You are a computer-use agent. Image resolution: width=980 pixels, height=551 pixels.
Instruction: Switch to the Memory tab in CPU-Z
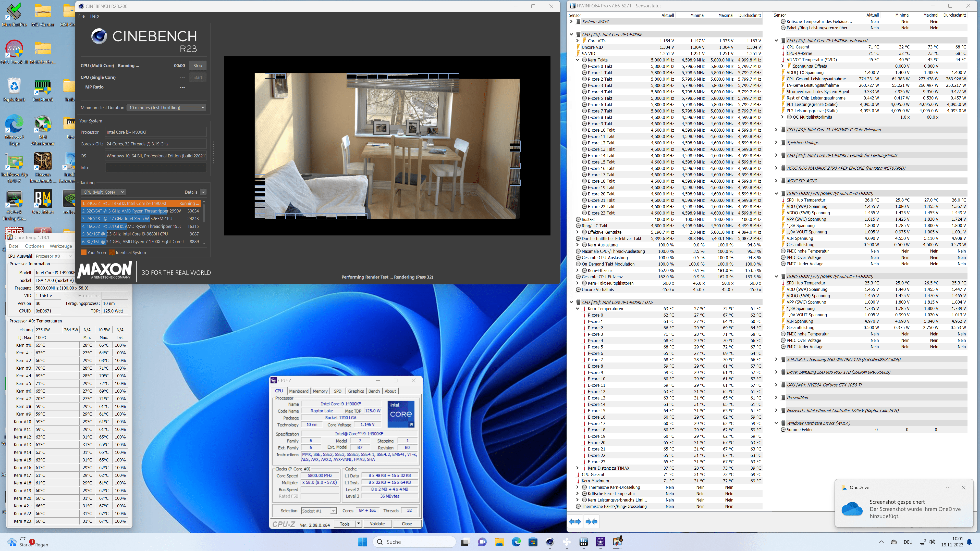320,391
